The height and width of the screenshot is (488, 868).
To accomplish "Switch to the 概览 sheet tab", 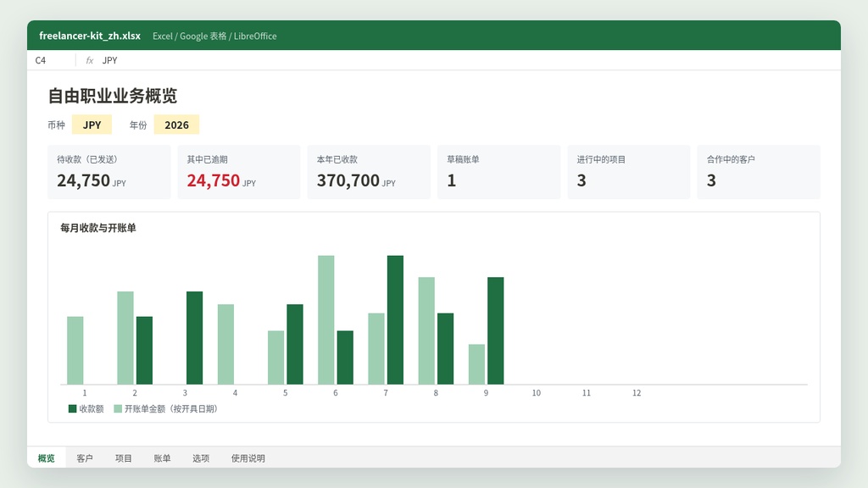I will tap(47, 458).
